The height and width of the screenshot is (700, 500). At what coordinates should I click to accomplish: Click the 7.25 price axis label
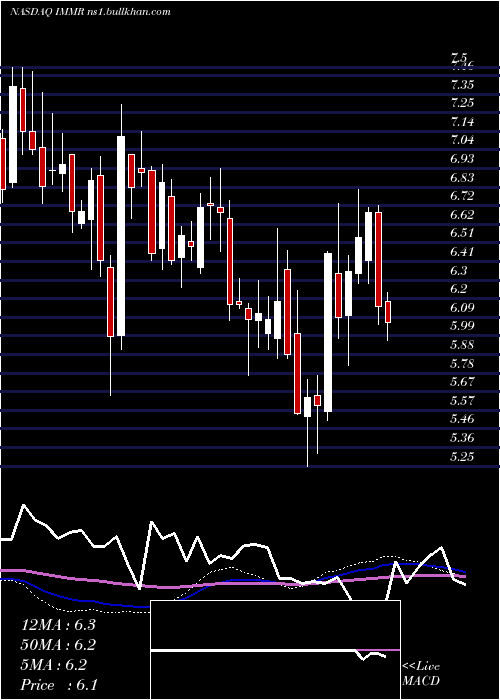coord(462,103)
